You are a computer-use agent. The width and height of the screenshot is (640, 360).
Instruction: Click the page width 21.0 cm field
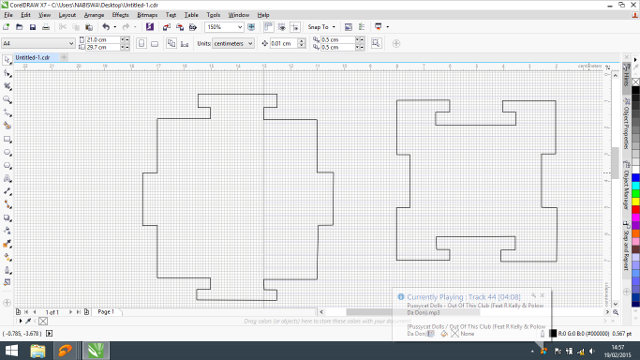point(102,40)
